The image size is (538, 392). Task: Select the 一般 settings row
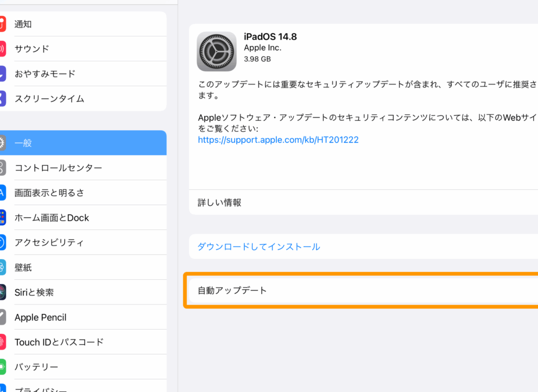(x=84, y=143)
